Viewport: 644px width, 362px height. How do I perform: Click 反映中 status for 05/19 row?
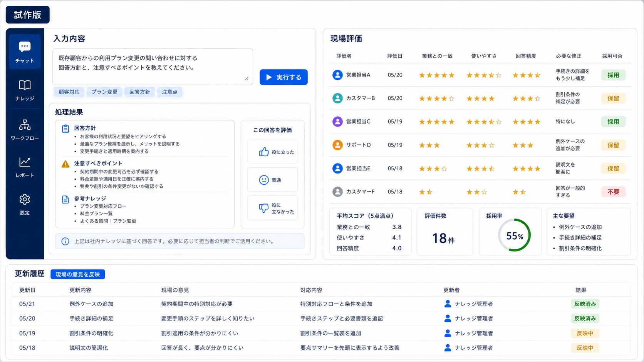tap(585, 333)
